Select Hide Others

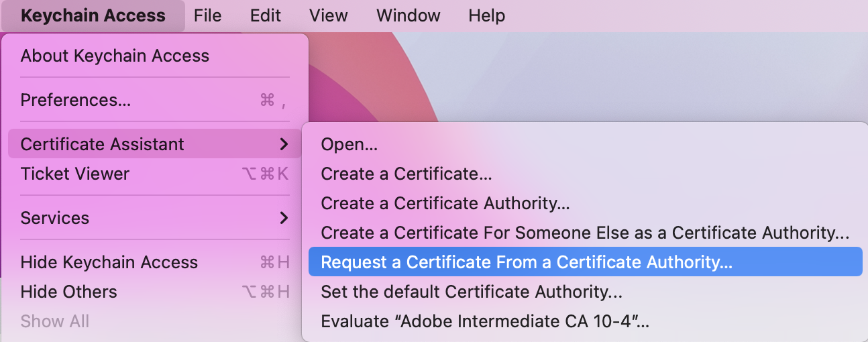[x=154, y=292]
